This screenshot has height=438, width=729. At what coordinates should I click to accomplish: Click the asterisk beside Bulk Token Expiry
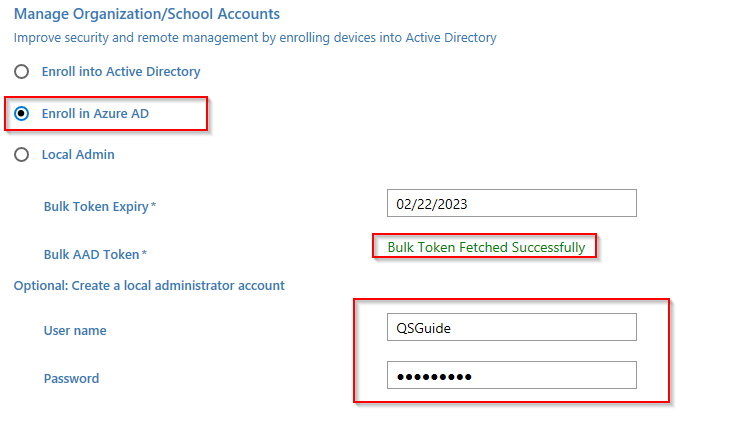[153, 205]
